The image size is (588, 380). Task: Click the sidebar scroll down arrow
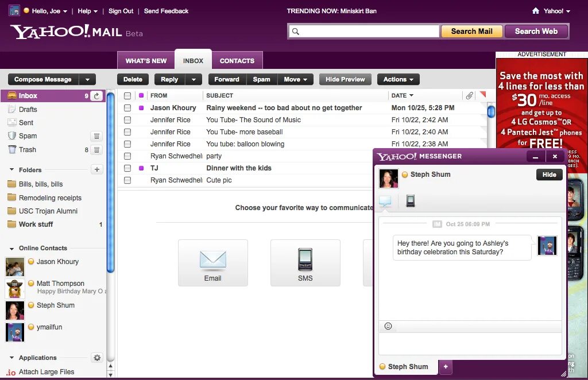point(111,374)
